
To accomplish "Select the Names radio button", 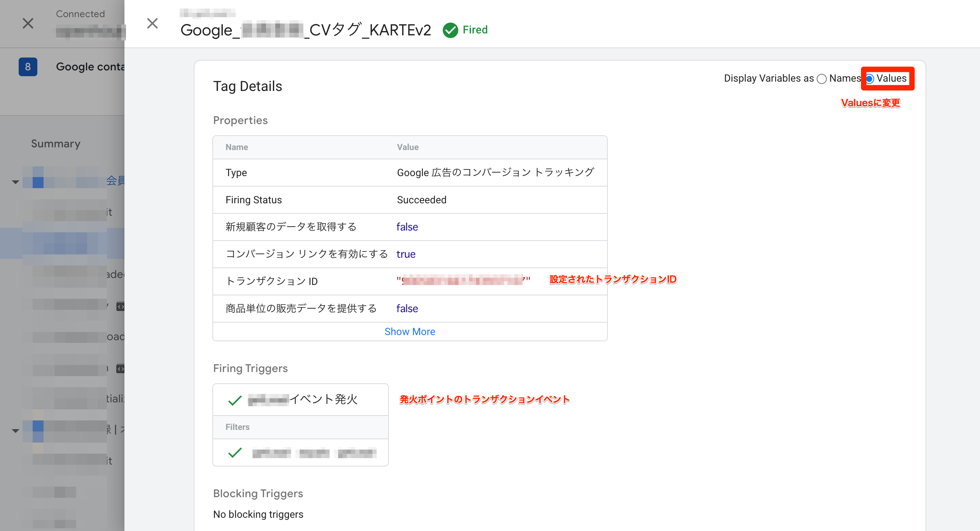I will coord(822,79).
